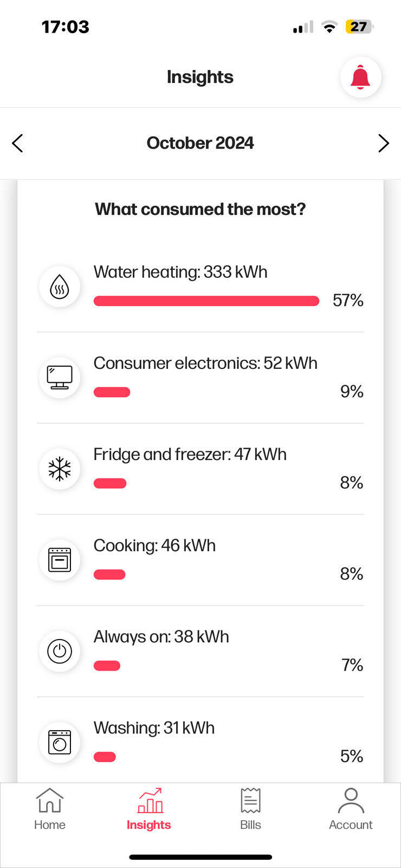Click the Cooking usage bar
This screenshot has height=868, width=401.
click(x=109, y=575)
